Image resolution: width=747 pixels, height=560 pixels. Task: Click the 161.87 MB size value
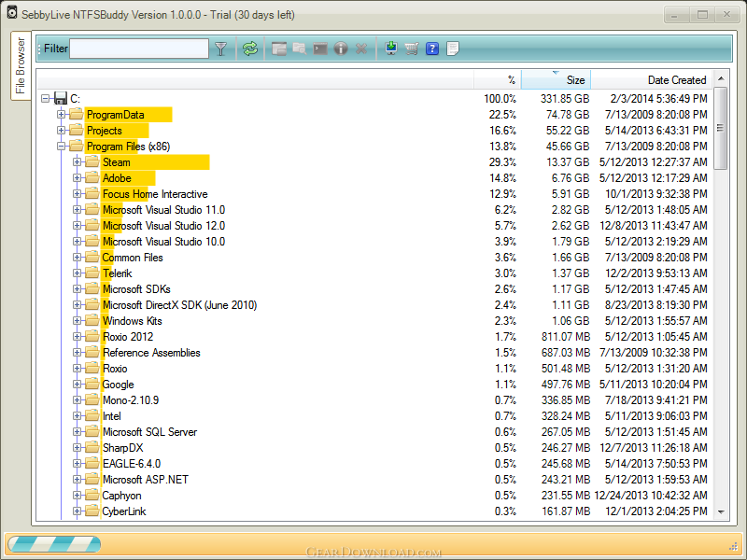(566, 511)
